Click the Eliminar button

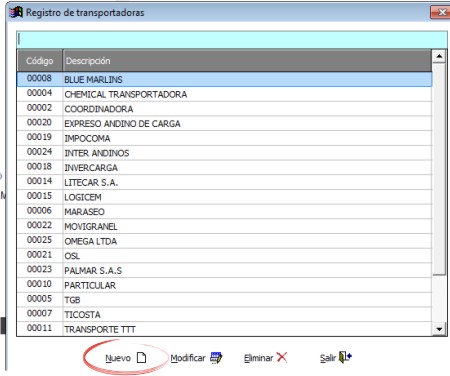(265, 358)
